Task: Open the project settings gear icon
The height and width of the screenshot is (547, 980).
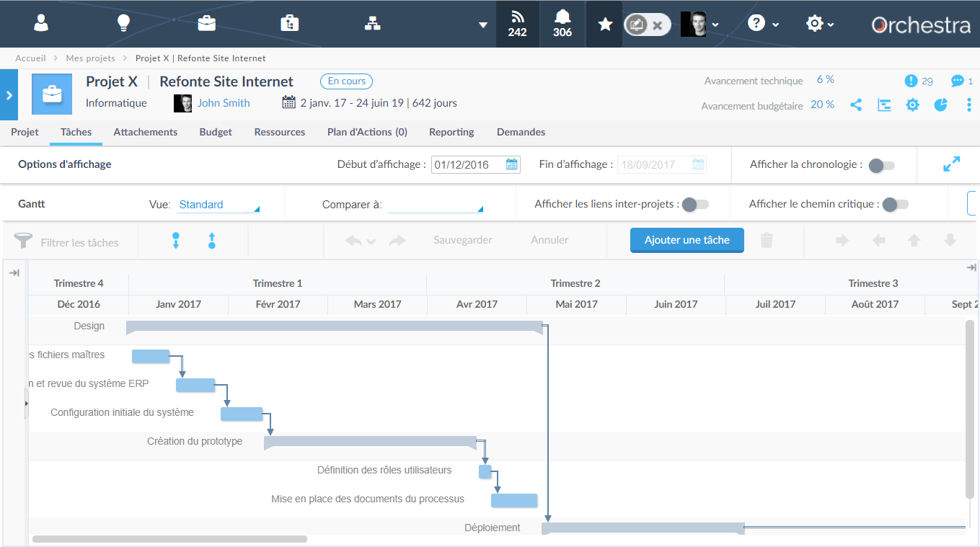Action: [x=912, y=105]
